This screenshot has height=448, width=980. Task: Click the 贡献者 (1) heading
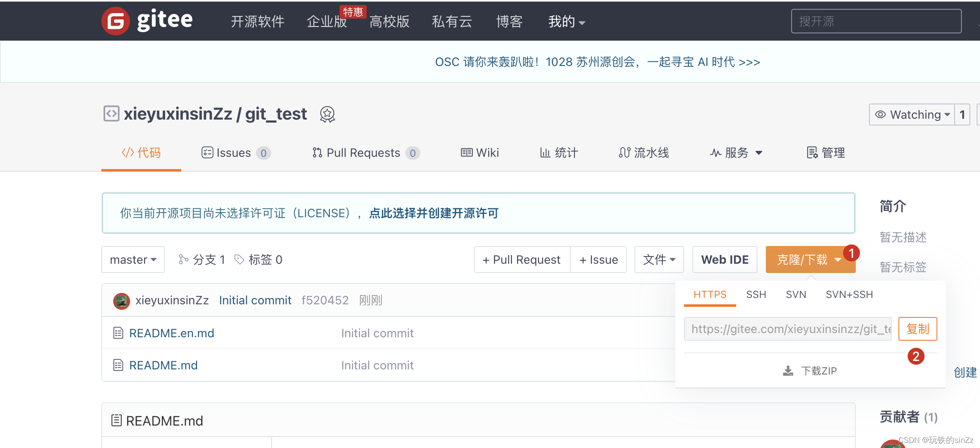coord(909,417)
